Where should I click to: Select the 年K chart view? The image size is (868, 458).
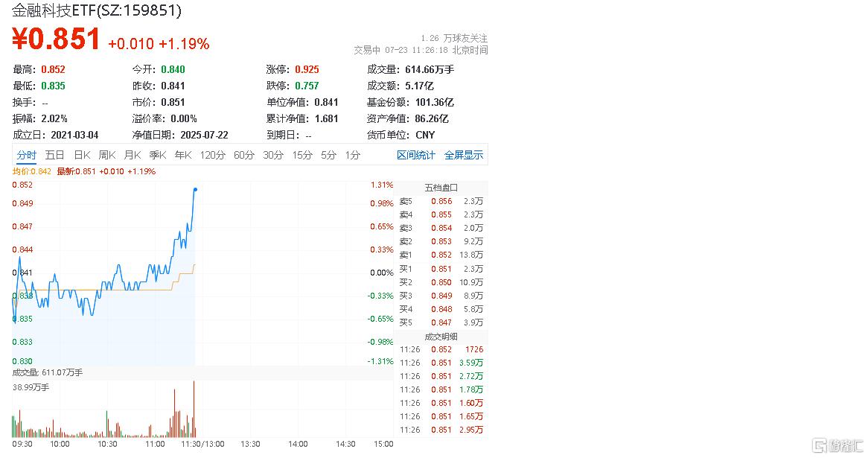(x=183, y=155)
